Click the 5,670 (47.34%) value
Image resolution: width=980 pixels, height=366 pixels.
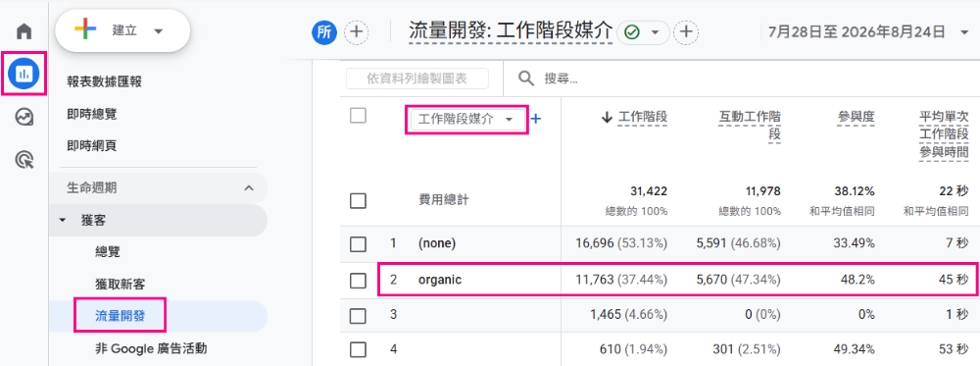point(739,281)
